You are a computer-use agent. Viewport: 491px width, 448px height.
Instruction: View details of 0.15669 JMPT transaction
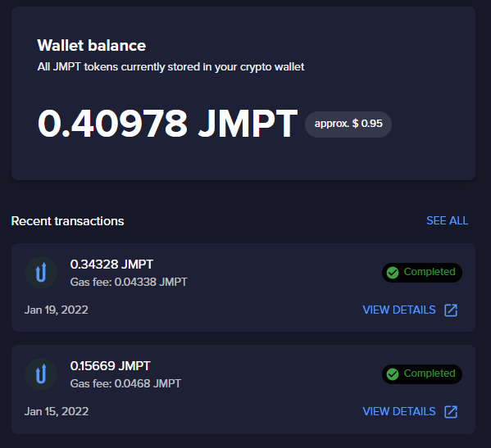410,411
